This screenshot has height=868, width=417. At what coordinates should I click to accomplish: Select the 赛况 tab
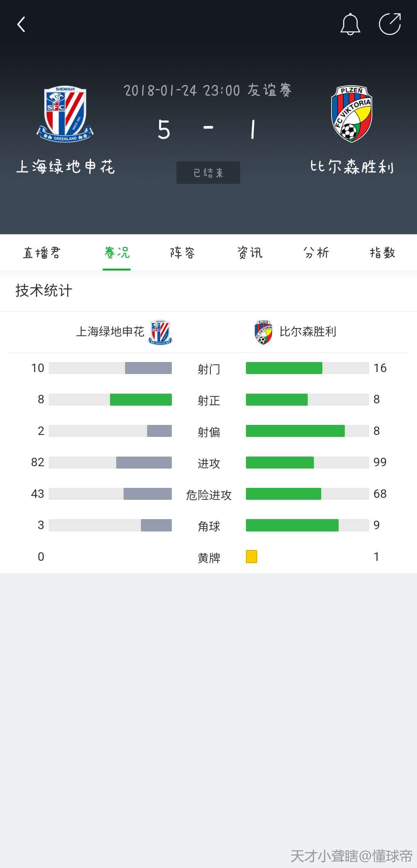[117, 253]
